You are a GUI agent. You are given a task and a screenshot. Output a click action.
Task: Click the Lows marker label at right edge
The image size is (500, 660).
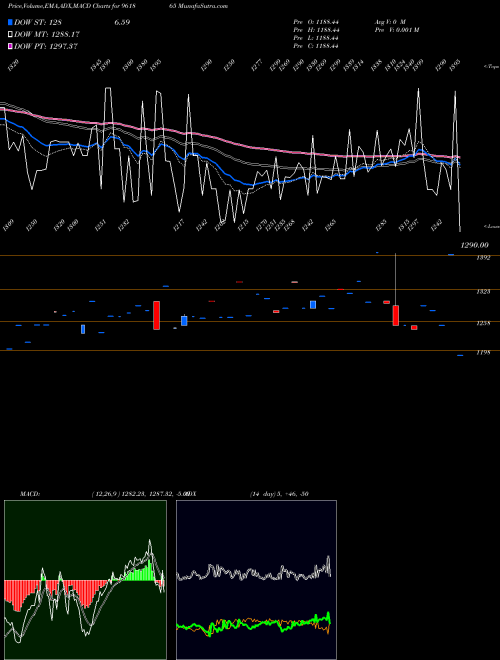coord(491,226)
